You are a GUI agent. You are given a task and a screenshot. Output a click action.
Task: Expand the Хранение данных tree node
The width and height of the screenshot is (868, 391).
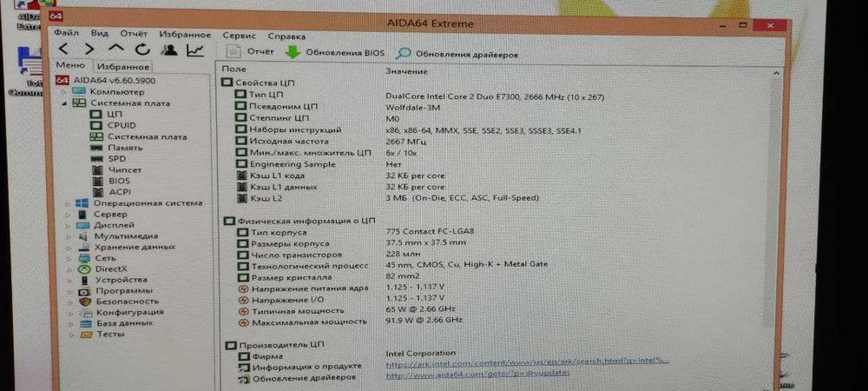tap(68, 247)
